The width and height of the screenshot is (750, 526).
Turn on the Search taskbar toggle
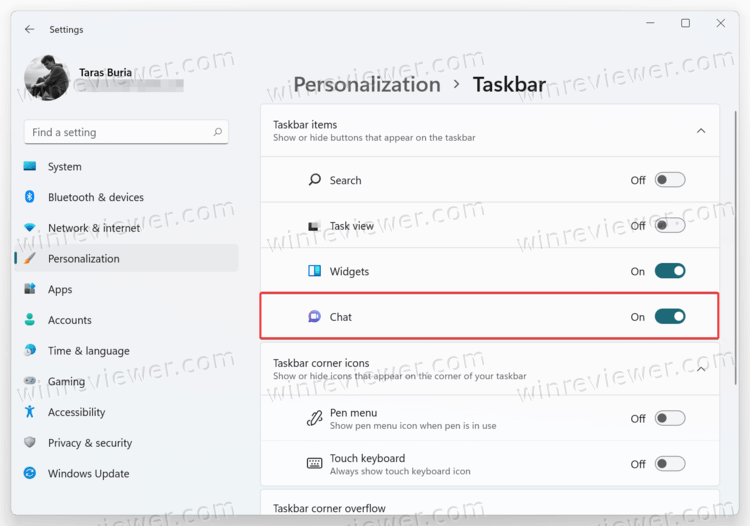[670, 180]
